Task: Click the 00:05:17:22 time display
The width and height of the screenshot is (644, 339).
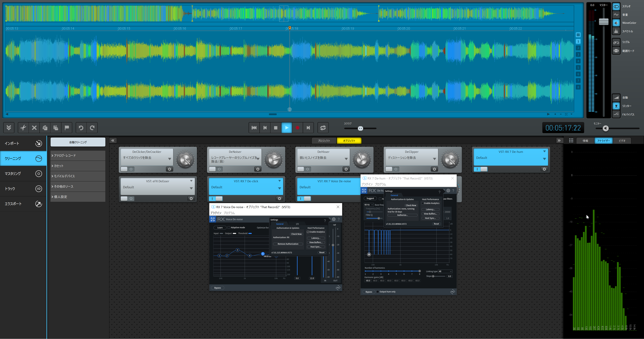Action: tap(563, 128)
